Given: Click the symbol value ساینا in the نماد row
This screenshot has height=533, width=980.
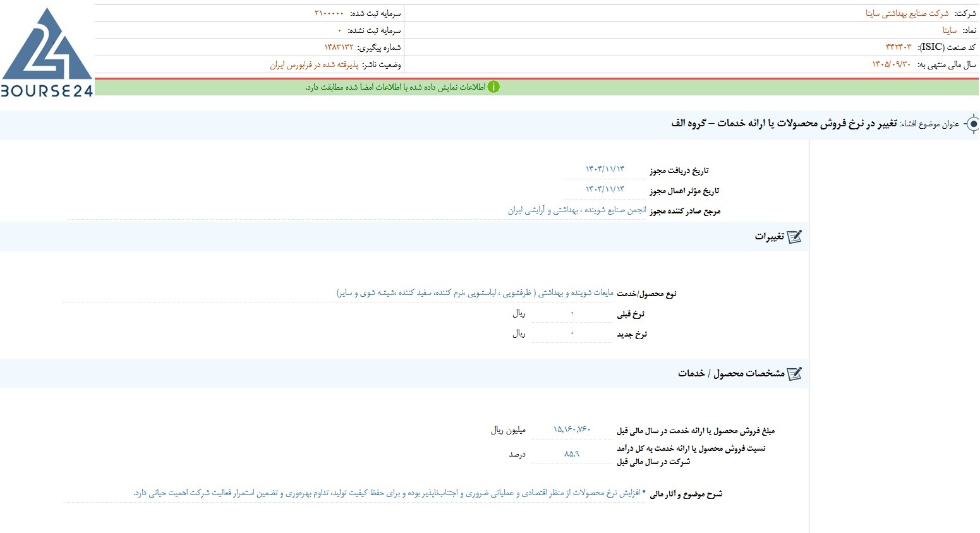Looking at the screenshot, I should click(950, 30).
